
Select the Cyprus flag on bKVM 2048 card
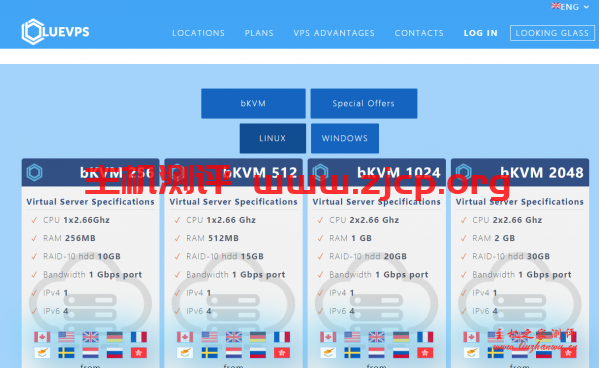(471, 353)
